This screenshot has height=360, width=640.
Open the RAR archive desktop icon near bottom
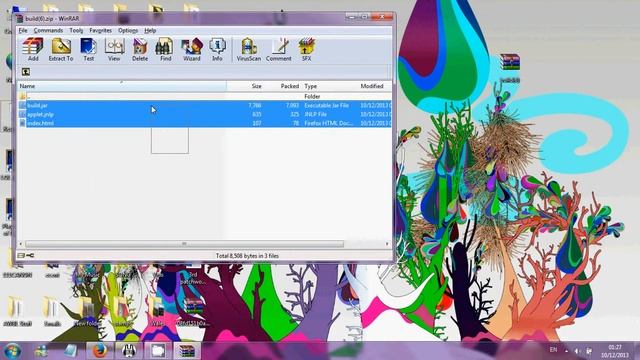(x=193, y=313)
